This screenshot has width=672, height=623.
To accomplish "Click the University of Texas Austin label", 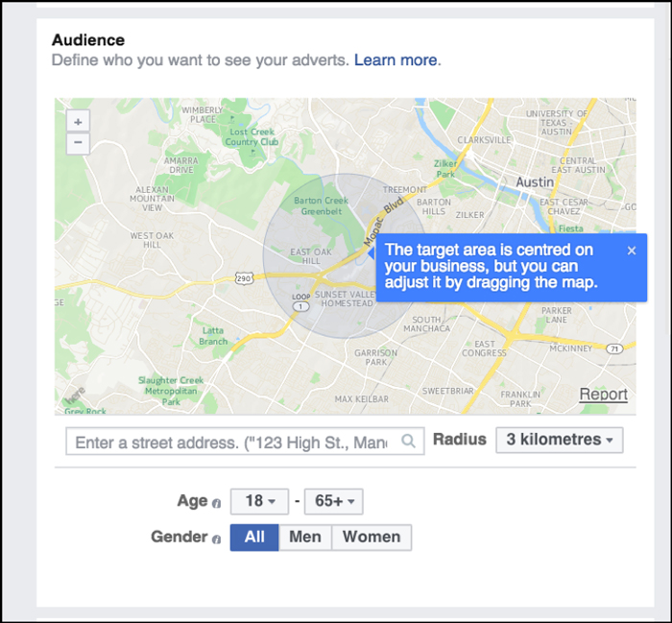I will 556,123.
